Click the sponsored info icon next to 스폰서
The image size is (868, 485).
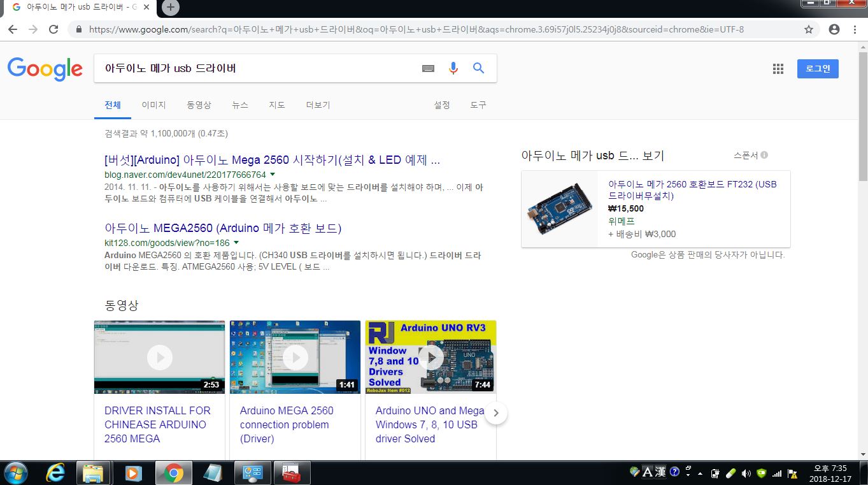click(764, 155)
